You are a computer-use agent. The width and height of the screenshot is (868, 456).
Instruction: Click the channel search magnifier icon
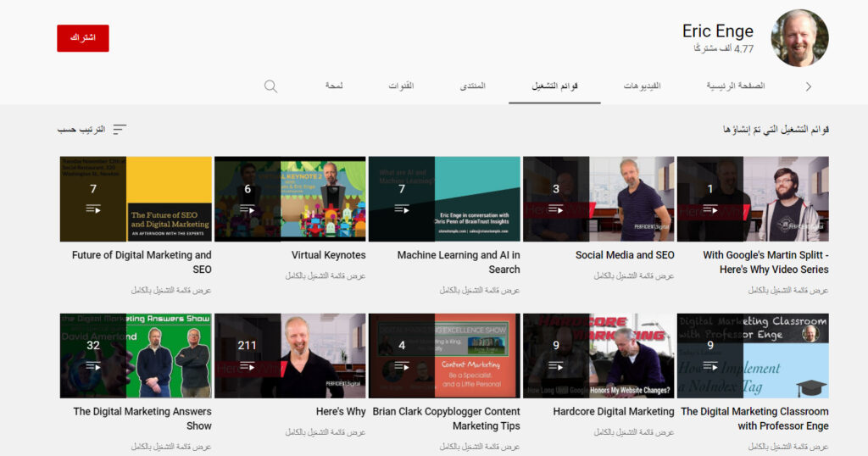tap(270, 86)
